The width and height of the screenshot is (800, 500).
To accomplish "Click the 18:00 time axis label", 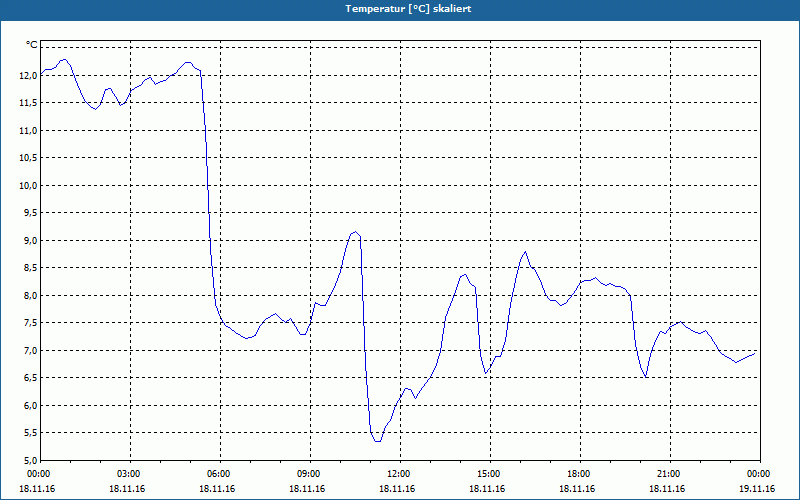I will pyautogui.click(x=579, y=474).
